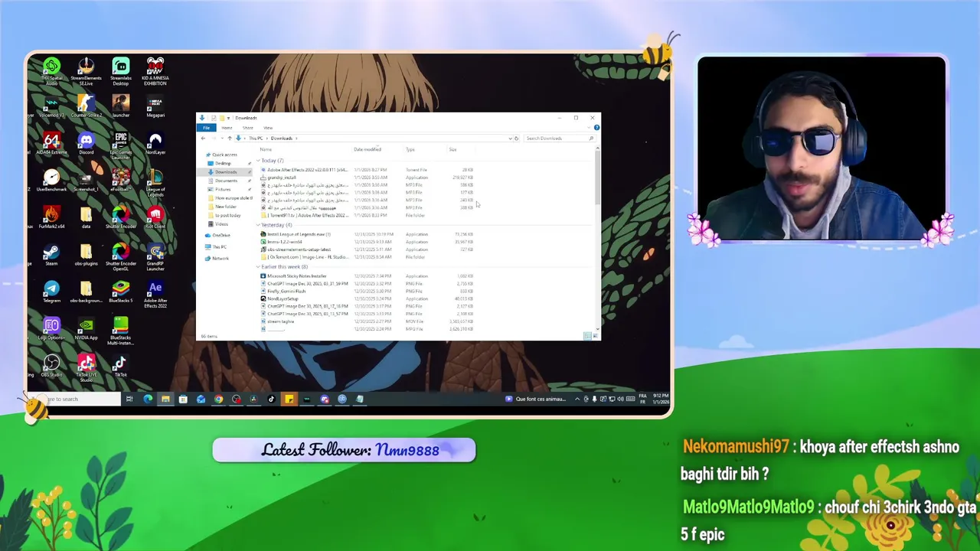Launch the League of Legends desktop shortcut
Viewport: 980px width, 551px height.
(x=155, y=184)
